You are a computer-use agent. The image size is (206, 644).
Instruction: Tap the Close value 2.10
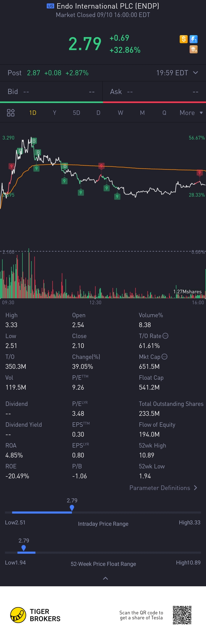[78, 346]
